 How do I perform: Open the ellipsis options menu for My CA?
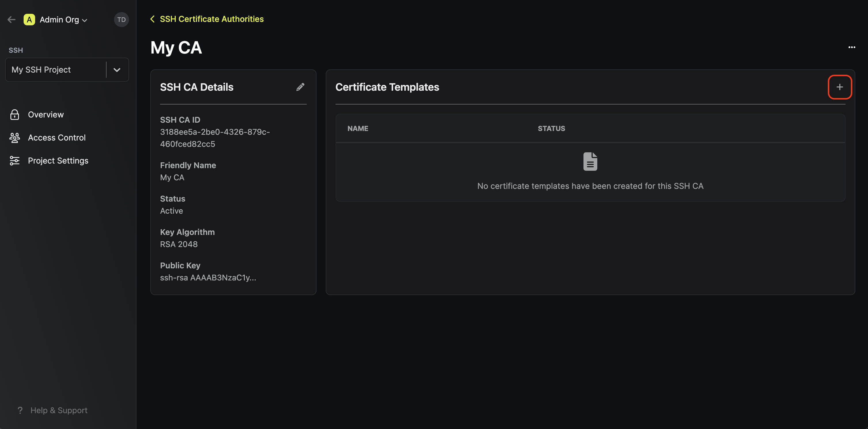[852, 48]
